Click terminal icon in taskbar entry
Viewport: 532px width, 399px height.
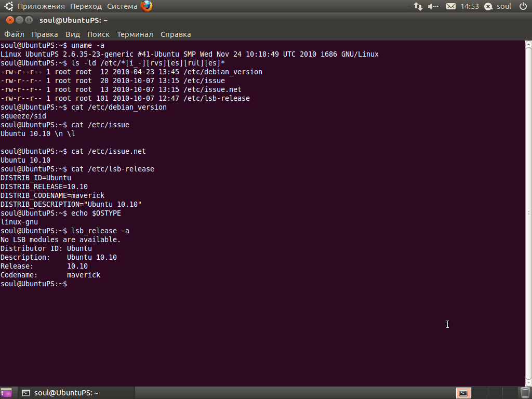pyautogui.click(x=26, y=393)
